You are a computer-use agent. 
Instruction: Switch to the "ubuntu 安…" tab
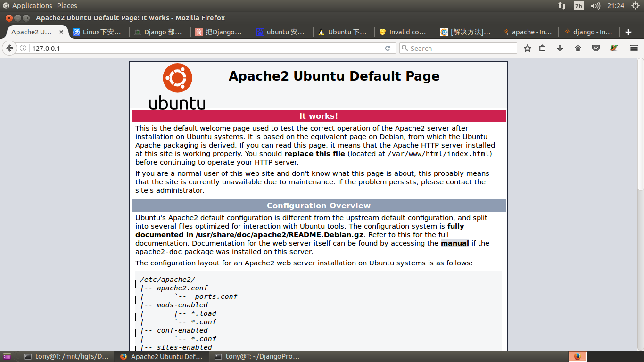coord(281,32)
